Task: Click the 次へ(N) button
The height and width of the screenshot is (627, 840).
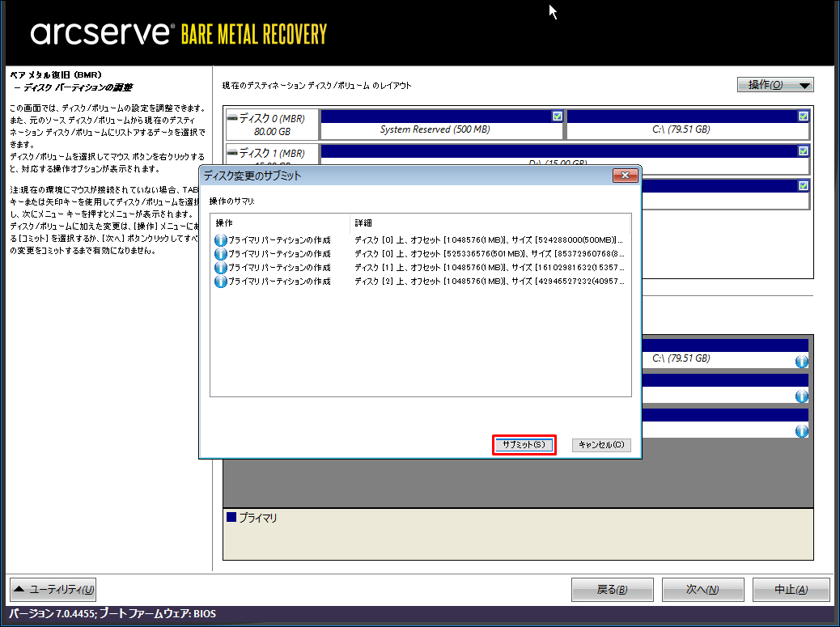Action: tap(703, 590)
